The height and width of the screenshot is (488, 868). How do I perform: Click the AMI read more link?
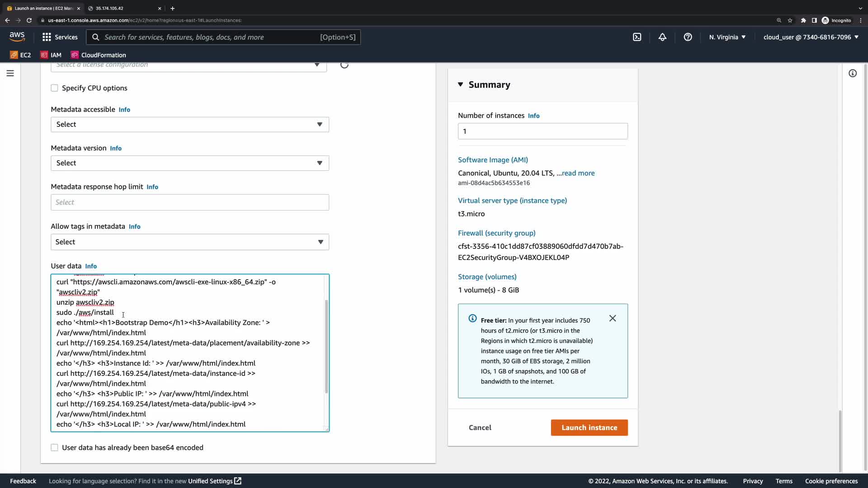point(578,173)
